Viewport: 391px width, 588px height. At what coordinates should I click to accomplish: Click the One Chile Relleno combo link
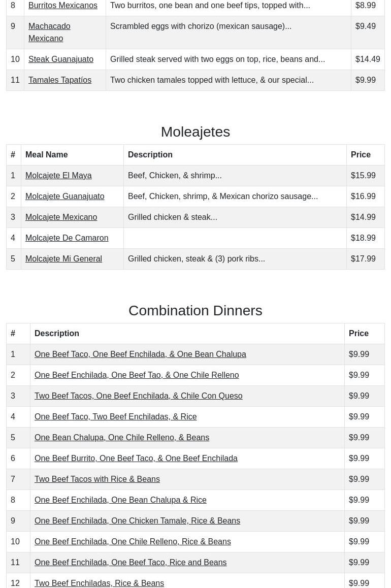tap(136, 375)
